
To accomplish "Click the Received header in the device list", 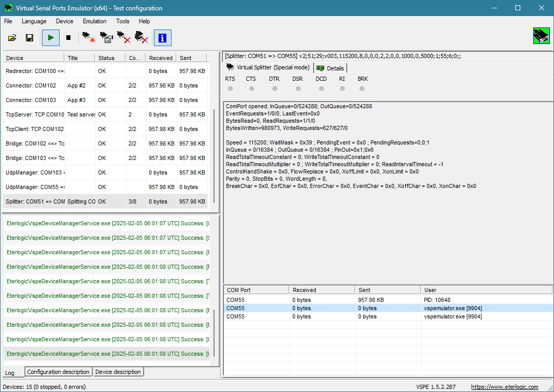I will click(161, 58).
